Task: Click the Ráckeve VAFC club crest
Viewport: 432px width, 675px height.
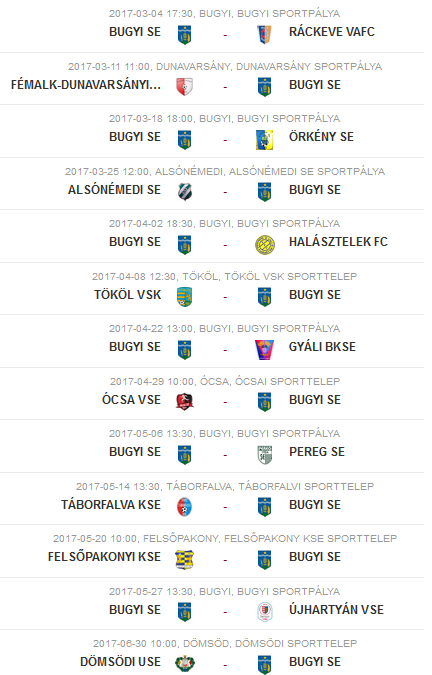Action: pos(264,34)
